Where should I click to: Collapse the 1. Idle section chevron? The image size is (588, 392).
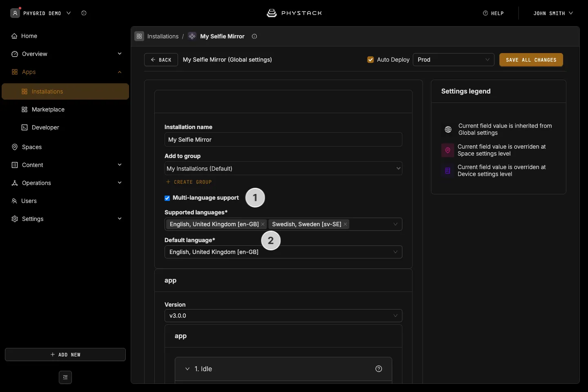tap(187, 369)
